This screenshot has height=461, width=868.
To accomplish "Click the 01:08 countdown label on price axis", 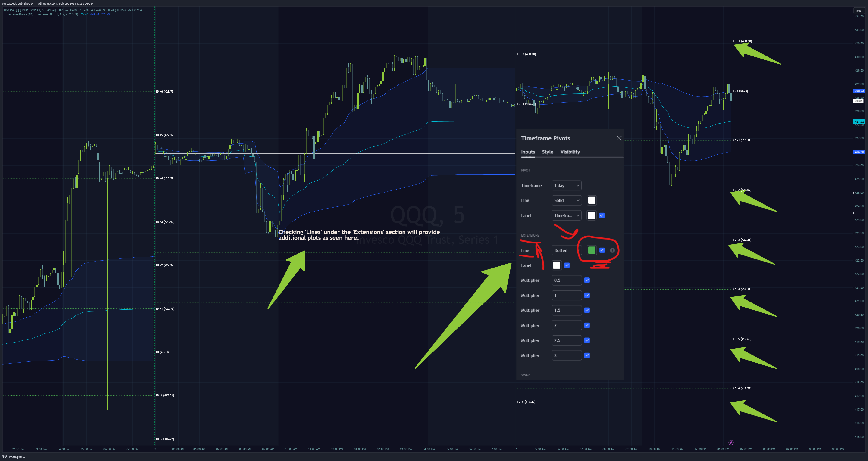I will [859, 101].
